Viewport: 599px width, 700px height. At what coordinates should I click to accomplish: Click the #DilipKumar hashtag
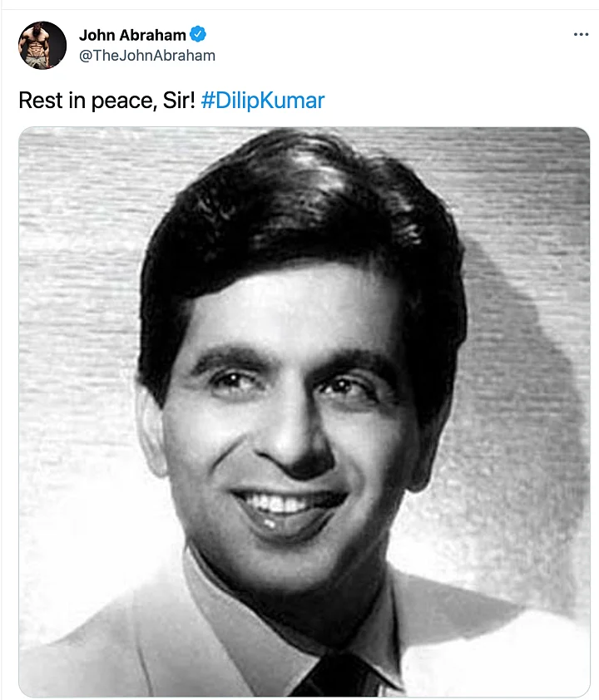263,100
